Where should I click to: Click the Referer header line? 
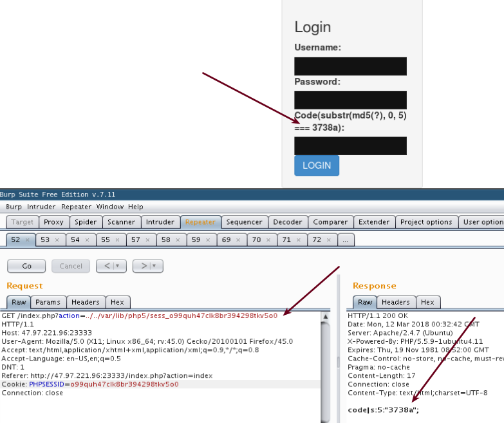click(107, 376)
